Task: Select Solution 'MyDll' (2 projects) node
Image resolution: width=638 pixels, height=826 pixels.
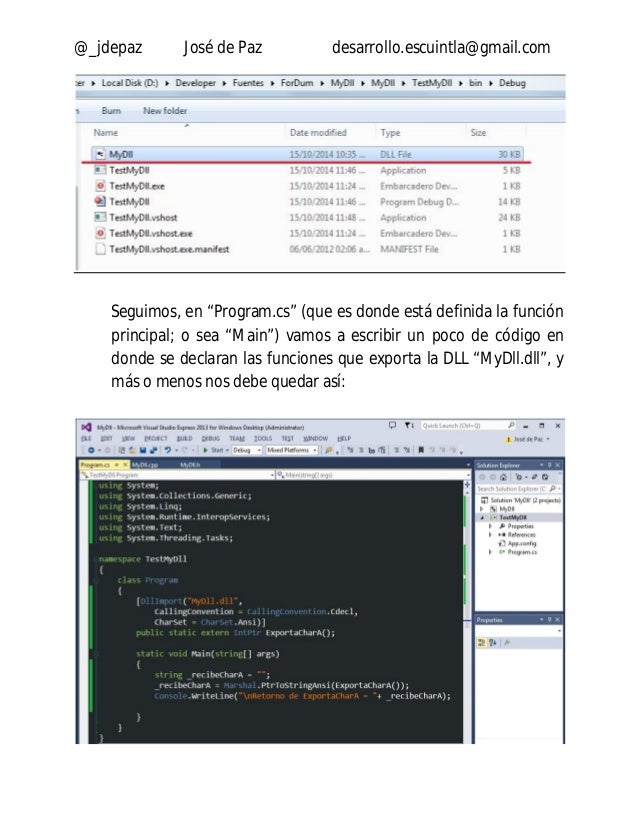Action: [521, 500]
